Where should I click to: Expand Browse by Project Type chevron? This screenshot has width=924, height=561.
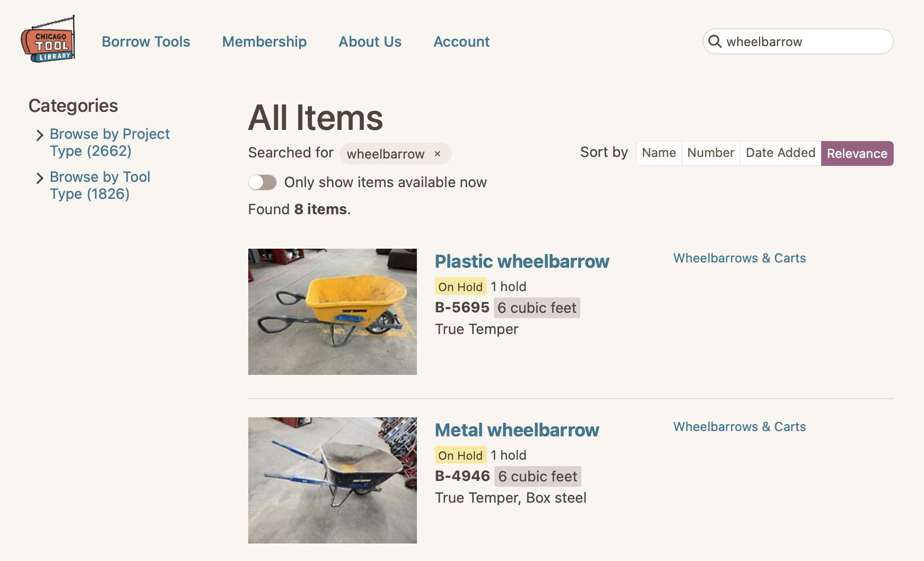coord(40,135)
